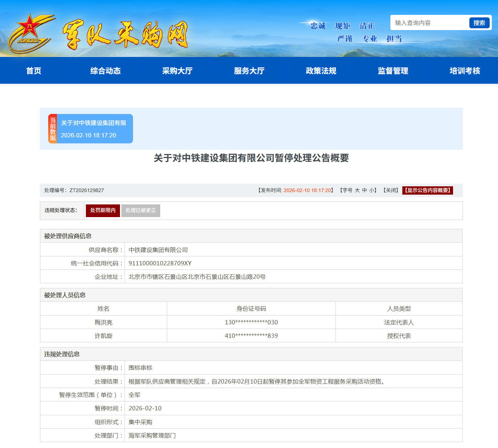Click the 搜索 search button
This screenshot has height=448, width=498.
tap(479, 22)
